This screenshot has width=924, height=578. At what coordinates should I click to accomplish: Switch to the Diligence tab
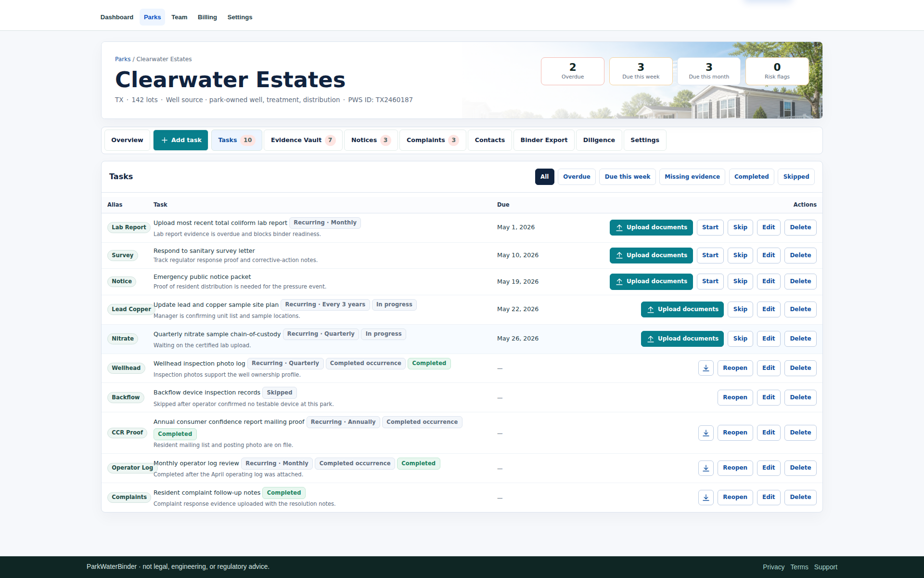(599, 140)
